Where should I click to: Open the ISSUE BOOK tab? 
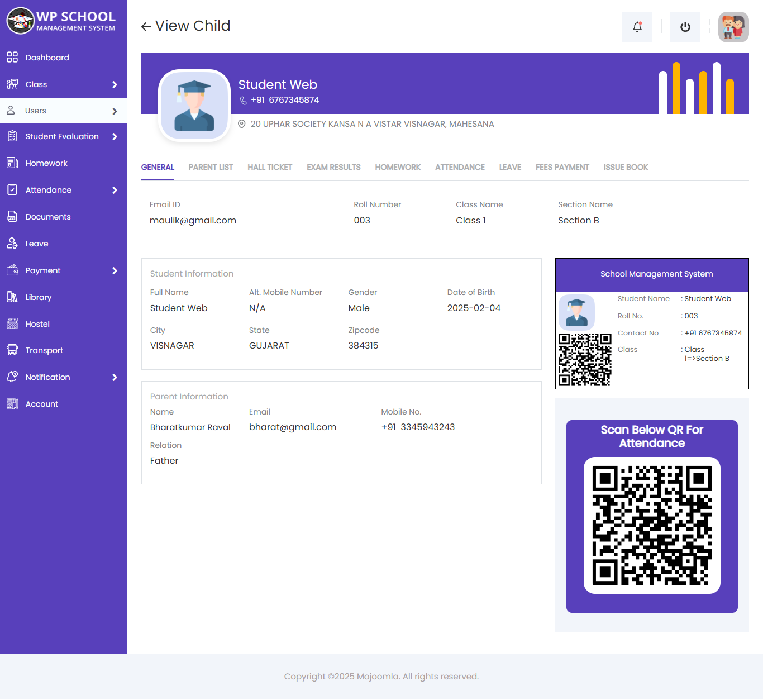pyautogui.click(x=626, y=167)
